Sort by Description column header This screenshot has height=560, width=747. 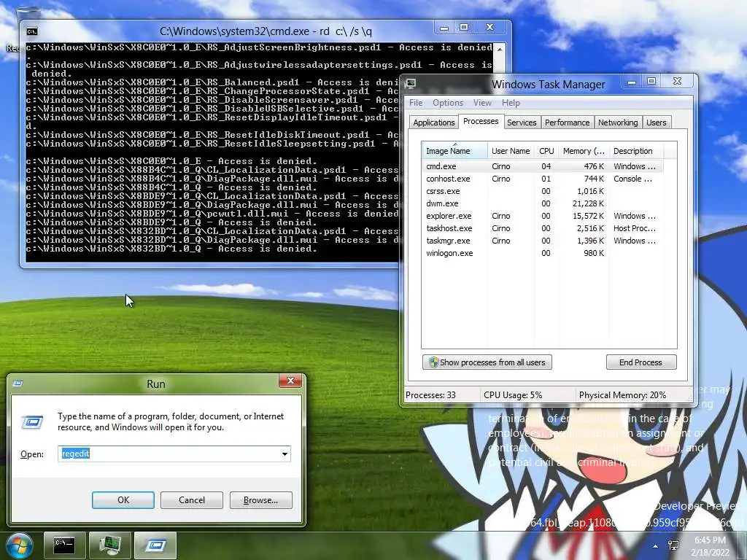(635, 151)
